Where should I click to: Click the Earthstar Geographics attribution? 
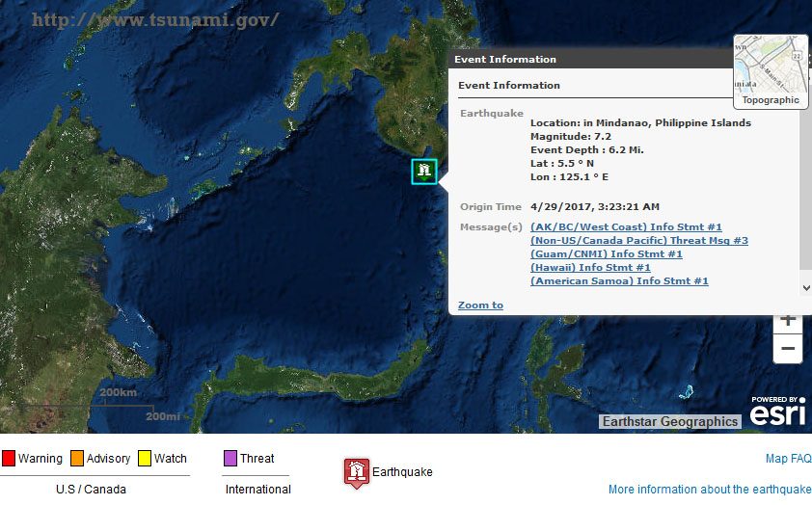click(x=669, y=421)
